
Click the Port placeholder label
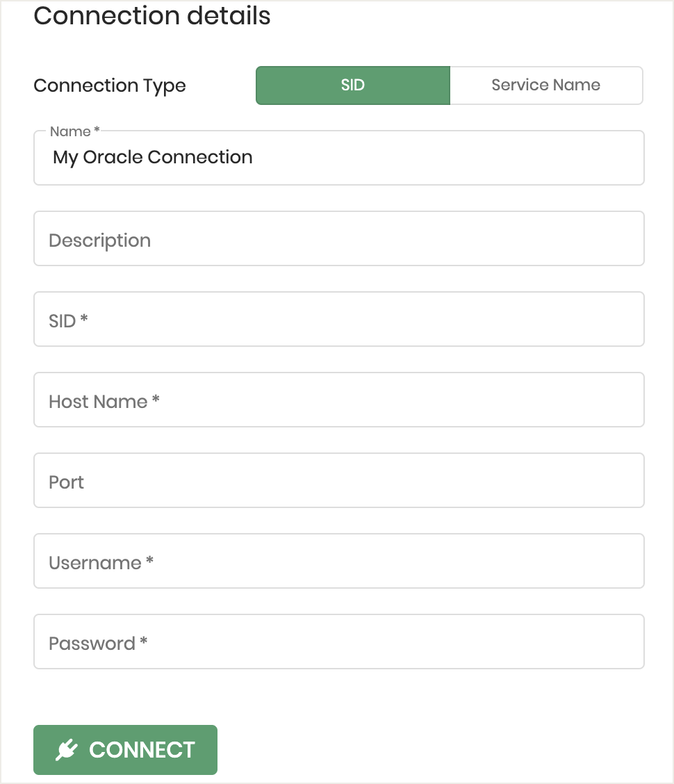[x=66, y=482]
